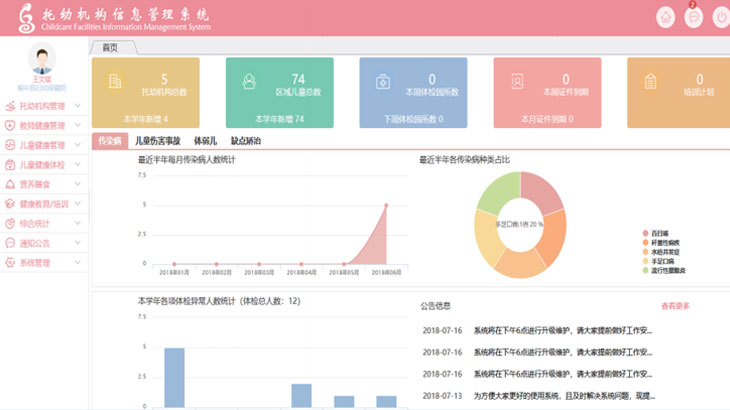Screen dimensions: 730x410
Task: Select the 缺点矫治 tab
Action: (245, 141)
